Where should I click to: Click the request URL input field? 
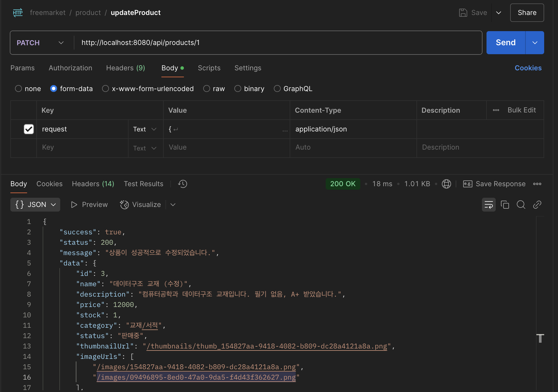277,43
